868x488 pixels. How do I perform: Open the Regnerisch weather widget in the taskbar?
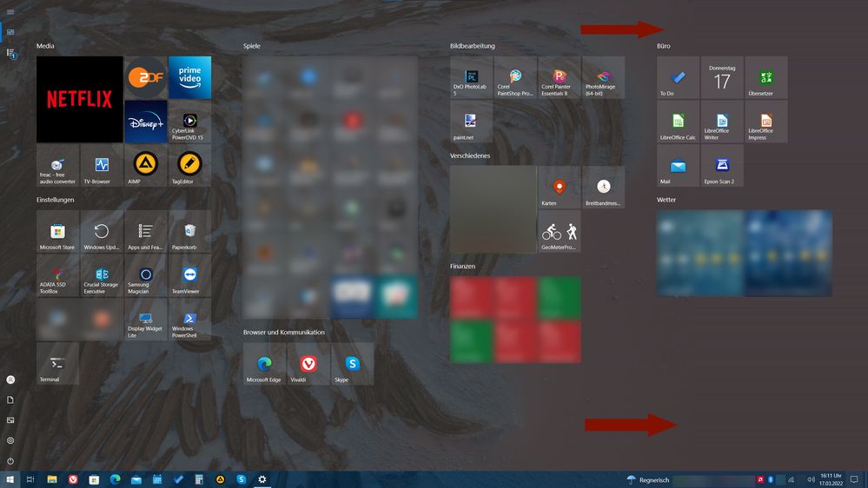(647, 479)
